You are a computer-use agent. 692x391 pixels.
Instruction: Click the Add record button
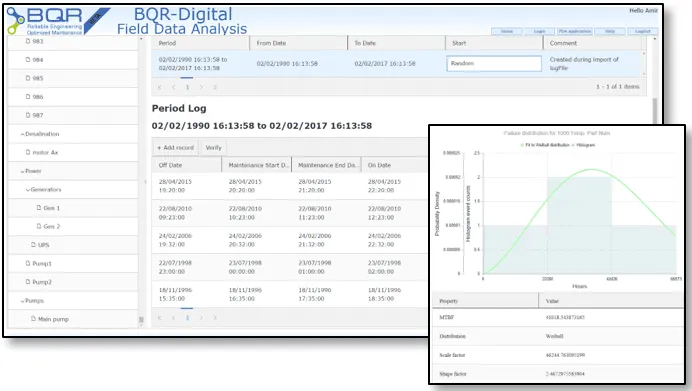pos(176,147)
